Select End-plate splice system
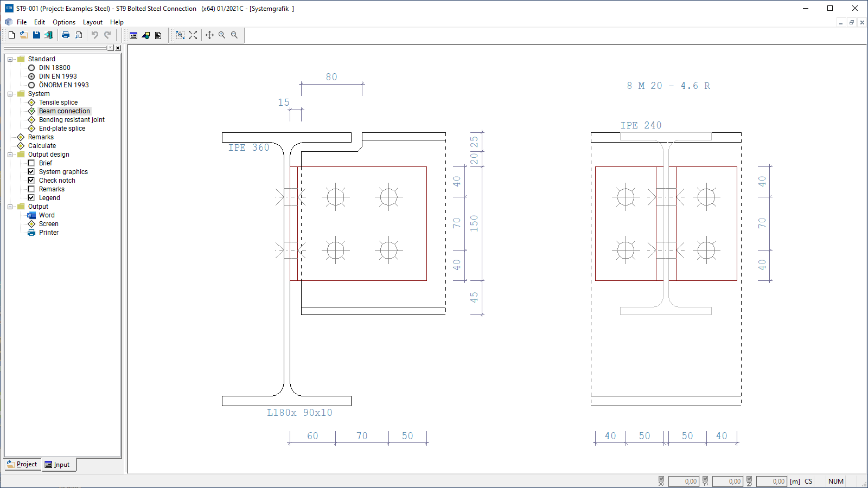This screenshot has width=868, height=488. click(x=62, y=129)
